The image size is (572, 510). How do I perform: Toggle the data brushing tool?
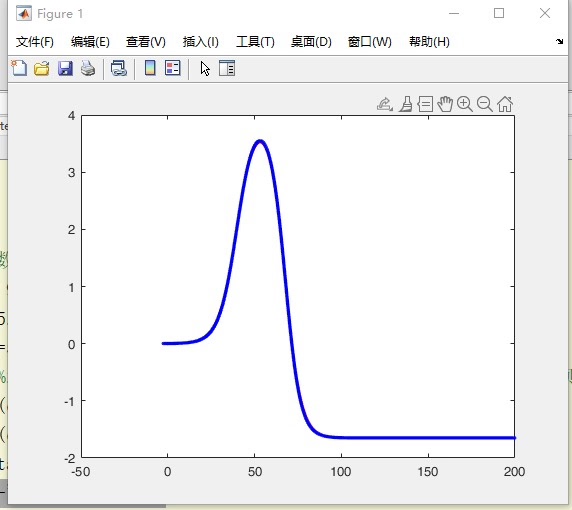click(406, 104)
